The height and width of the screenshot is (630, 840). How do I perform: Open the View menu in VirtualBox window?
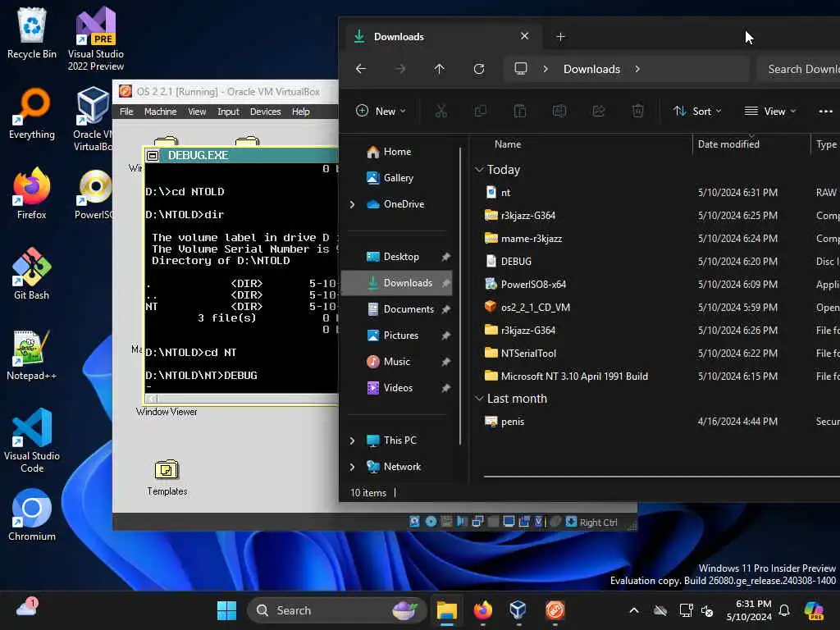pos(197,112)
